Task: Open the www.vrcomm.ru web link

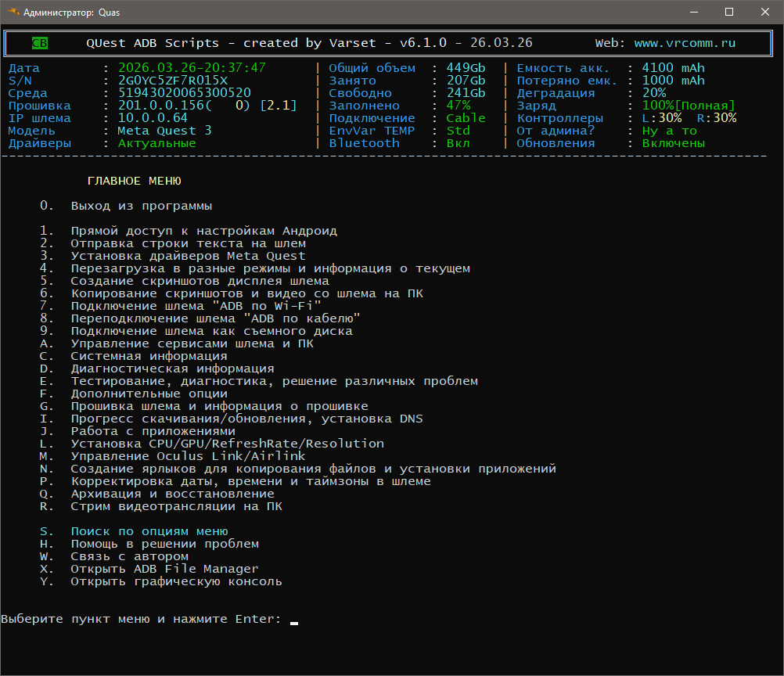Action: (685, 43)
